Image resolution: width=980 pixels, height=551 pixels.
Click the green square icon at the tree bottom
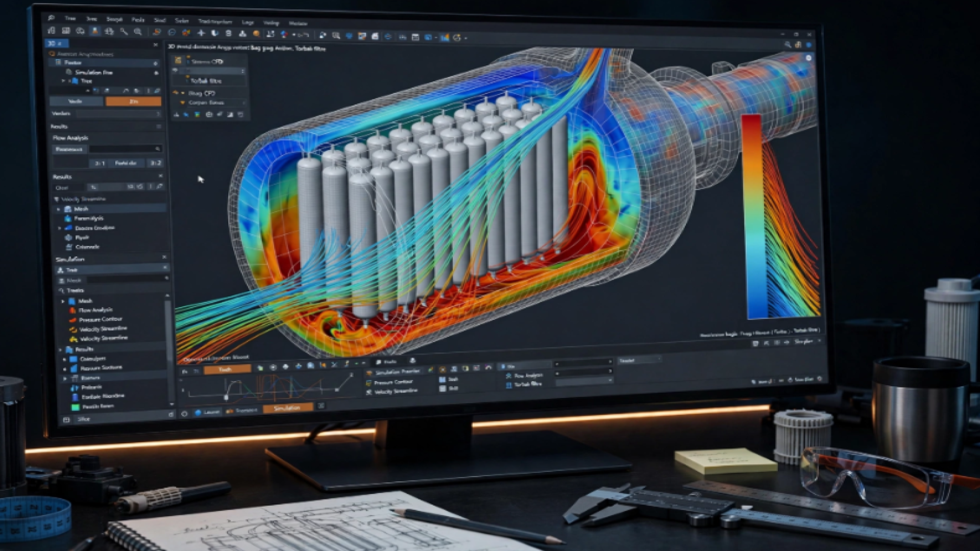(x=75, y=407)
